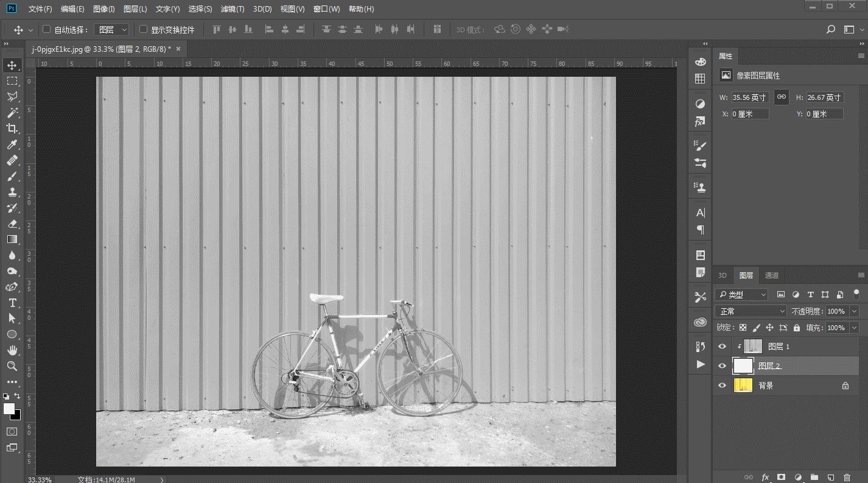Open the search magnifier in options bar
This screenshot has height=483, width=868.
831,29
